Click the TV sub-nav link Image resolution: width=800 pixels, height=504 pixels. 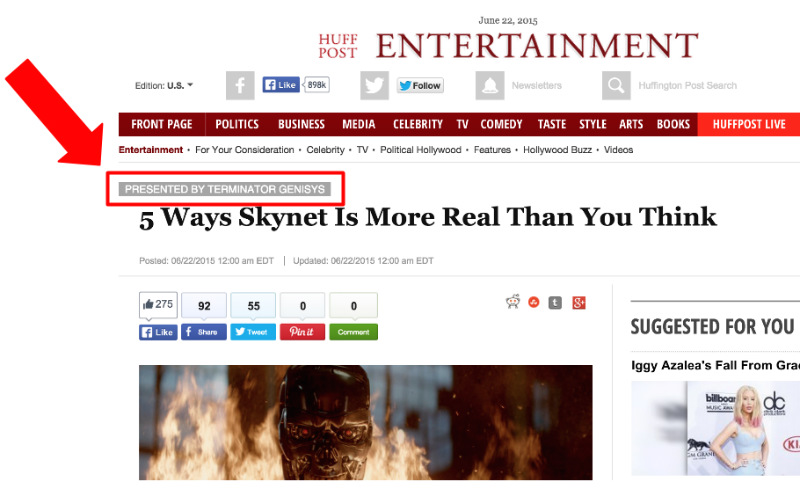click(x=362, y=149)
